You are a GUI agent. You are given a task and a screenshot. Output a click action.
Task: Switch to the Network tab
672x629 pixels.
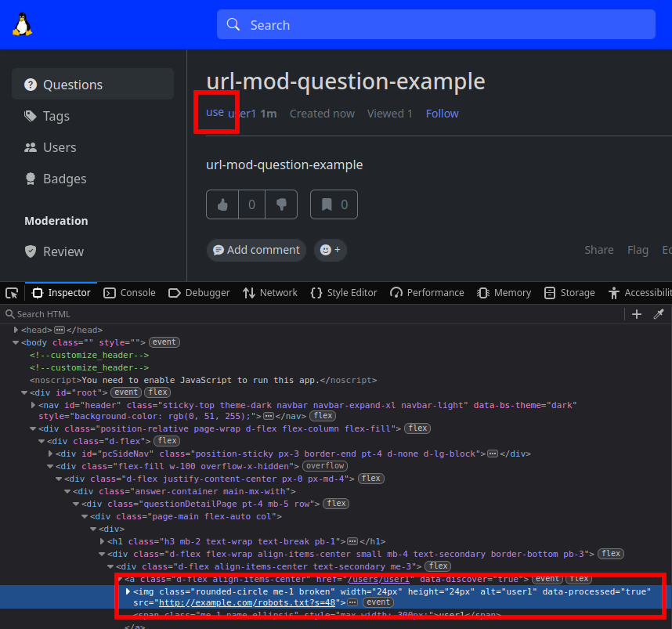pyautogui.click(x=270, y=293)
